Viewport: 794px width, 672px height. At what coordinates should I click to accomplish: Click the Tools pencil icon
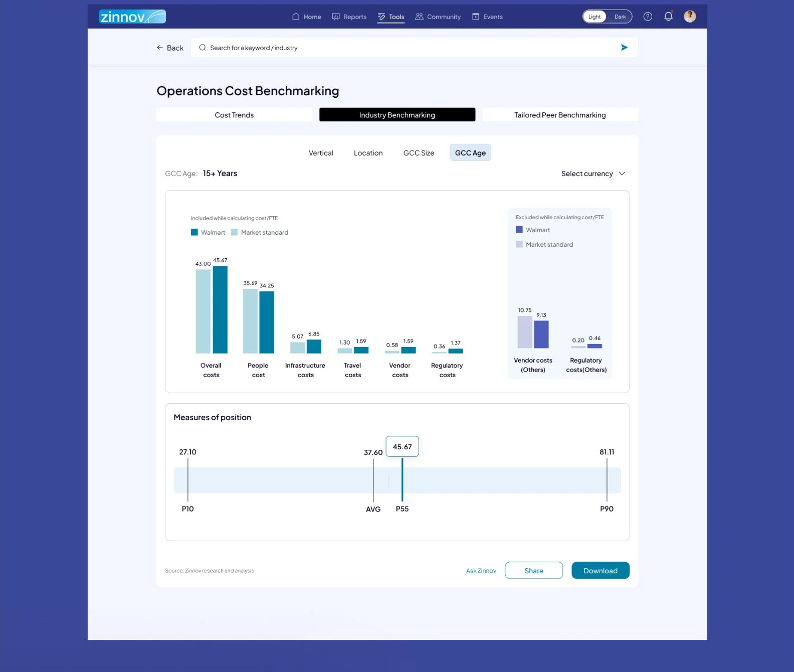click(381, 17)
